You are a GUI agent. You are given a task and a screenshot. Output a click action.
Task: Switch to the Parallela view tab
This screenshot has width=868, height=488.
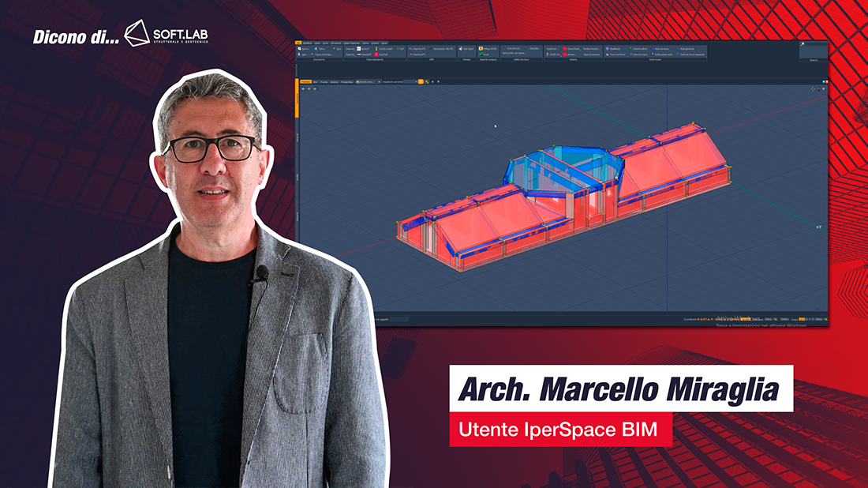pyautogui.click(x=307, y=81)
